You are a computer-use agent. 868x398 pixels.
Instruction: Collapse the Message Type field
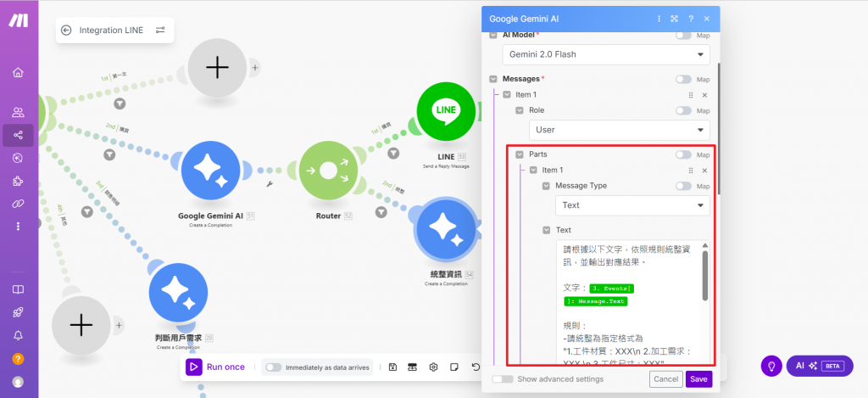coord(546,186)
